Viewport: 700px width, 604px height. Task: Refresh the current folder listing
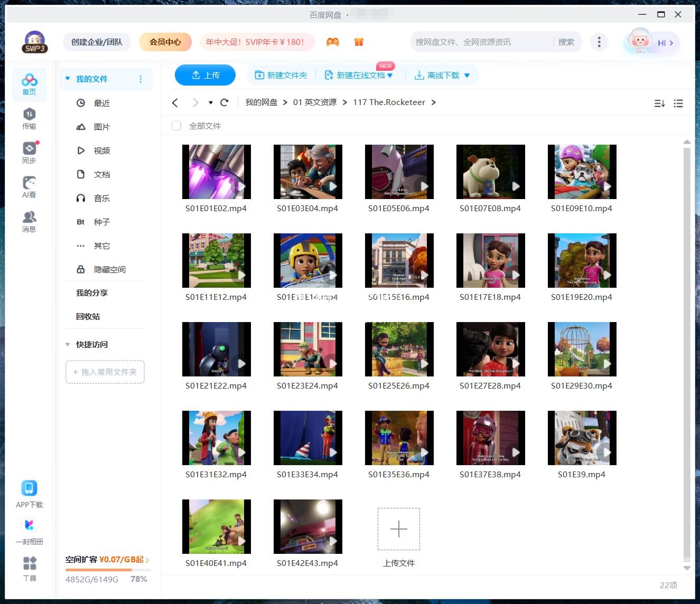coord(225,102)
